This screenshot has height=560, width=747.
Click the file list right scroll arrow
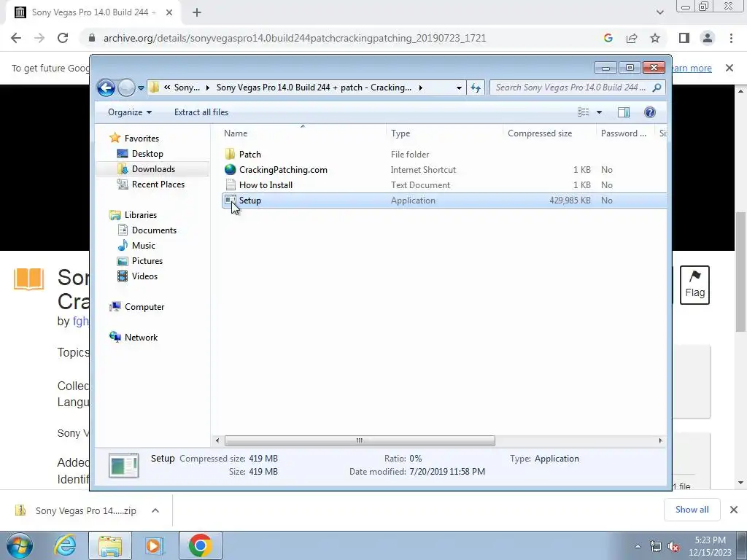[660, 441]
